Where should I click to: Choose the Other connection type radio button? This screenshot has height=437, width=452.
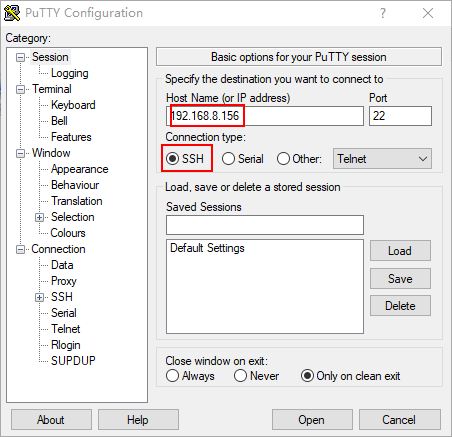(283, 159)
